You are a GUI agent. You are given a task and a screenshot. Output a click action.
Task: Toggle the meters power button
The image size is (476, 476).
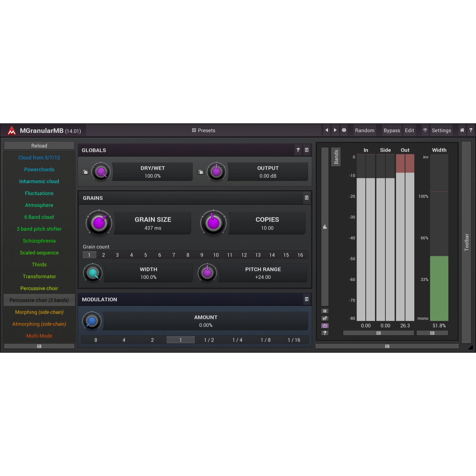tap(325, 326)
